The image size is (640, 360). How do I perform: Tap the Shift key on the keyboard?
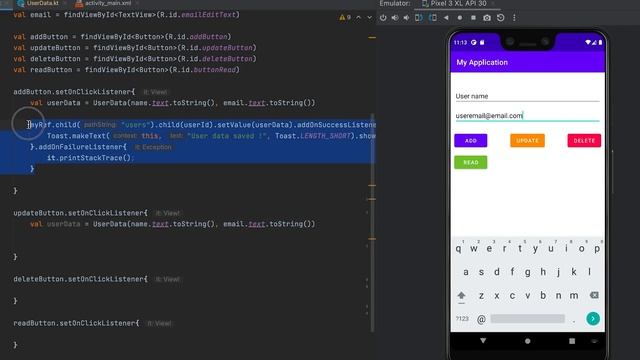tap(461, 296)
